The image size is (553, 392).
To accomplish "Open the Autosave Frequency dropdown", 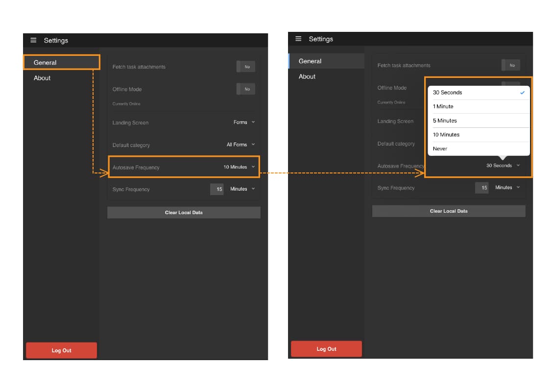I will (237, 167).
